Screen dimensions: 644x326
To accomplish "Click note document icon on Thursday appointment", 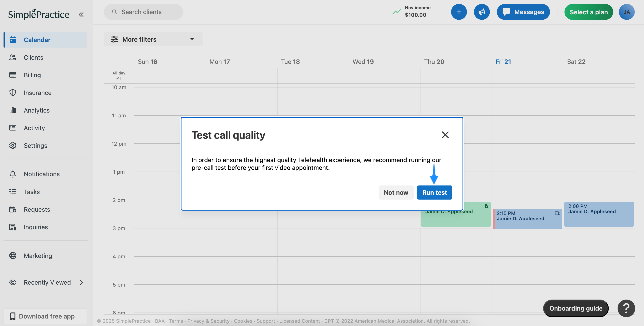I will (x=486, y=206).
